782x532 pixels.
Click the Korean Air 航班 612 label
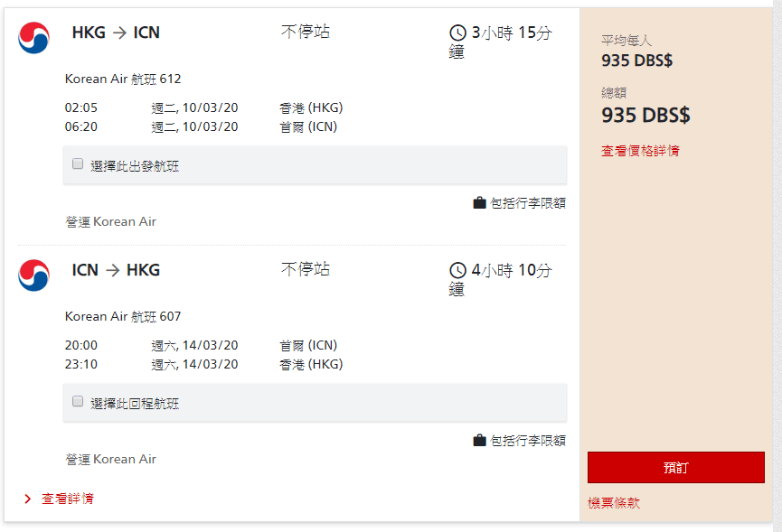point(123,79)
